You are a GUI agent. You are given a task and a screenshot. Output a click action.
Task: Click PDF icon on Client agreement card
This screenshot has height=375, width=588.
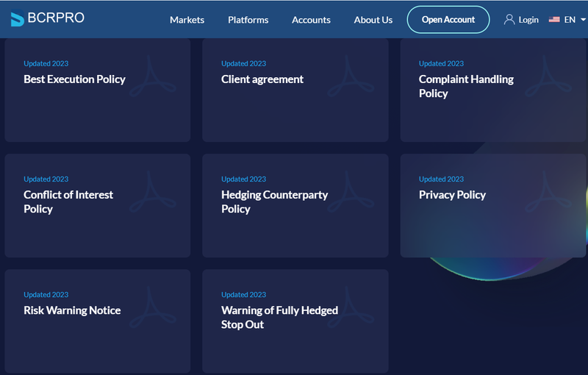351,76
